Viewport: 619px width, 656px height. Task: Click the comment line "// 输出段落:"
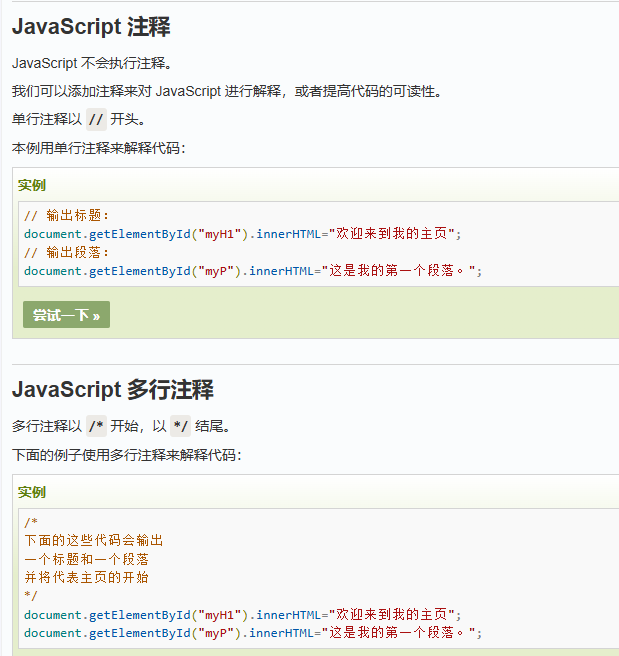click(67, 252)
